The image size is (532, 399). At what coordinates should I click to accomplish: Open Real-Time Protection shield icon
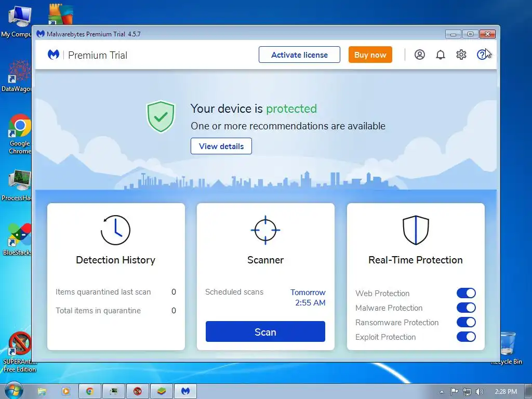(x=416, y=230)
